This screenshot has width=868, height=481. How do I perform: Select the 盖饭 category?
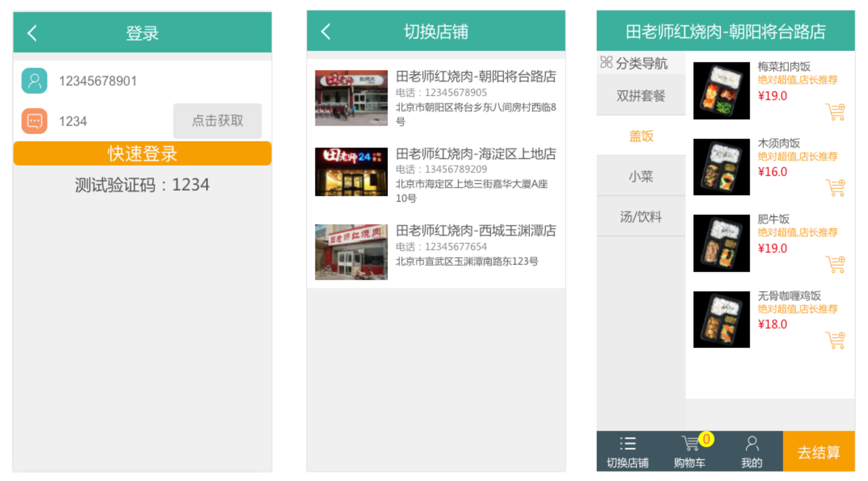pos(641,136)
